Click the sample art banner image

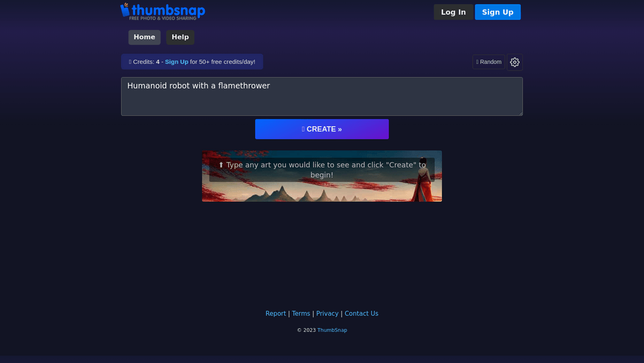pos(322,176)
